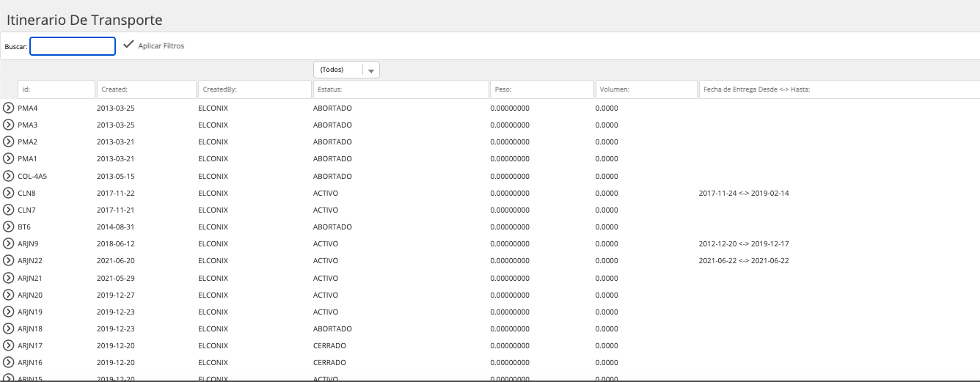Open details arrow for row PMA3
The image size is (980, 382).
click(9, 125)
